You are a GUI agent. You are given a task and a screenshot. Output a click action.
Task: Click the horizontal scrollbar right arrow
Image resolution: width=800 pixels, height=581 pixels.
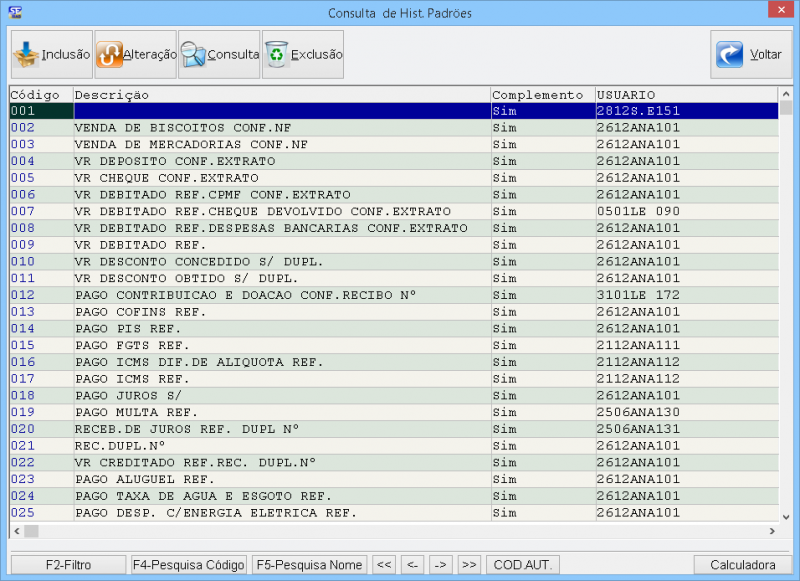tap(771, 531)
